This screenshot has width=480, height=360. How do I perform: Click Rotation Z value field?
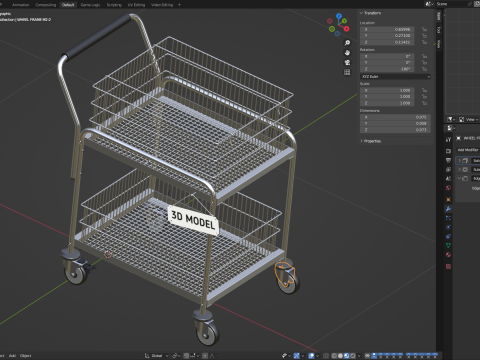point(387,69)
